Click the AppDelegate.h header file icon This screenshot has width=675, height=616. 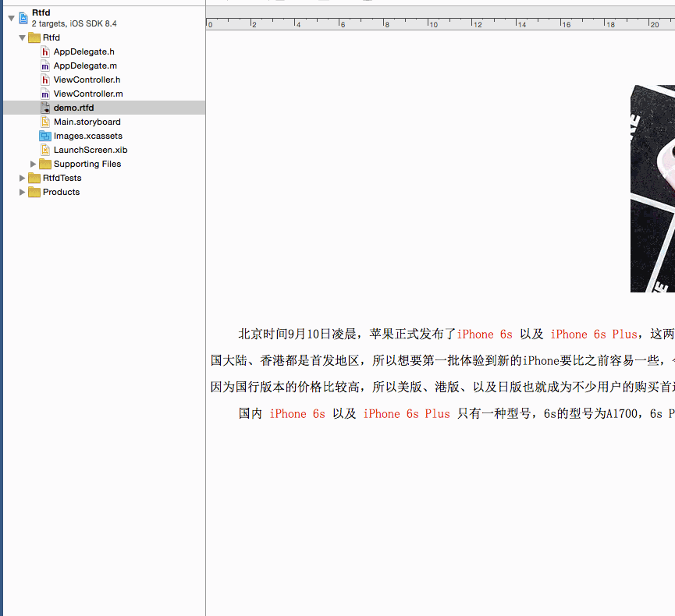pos(45,52)
